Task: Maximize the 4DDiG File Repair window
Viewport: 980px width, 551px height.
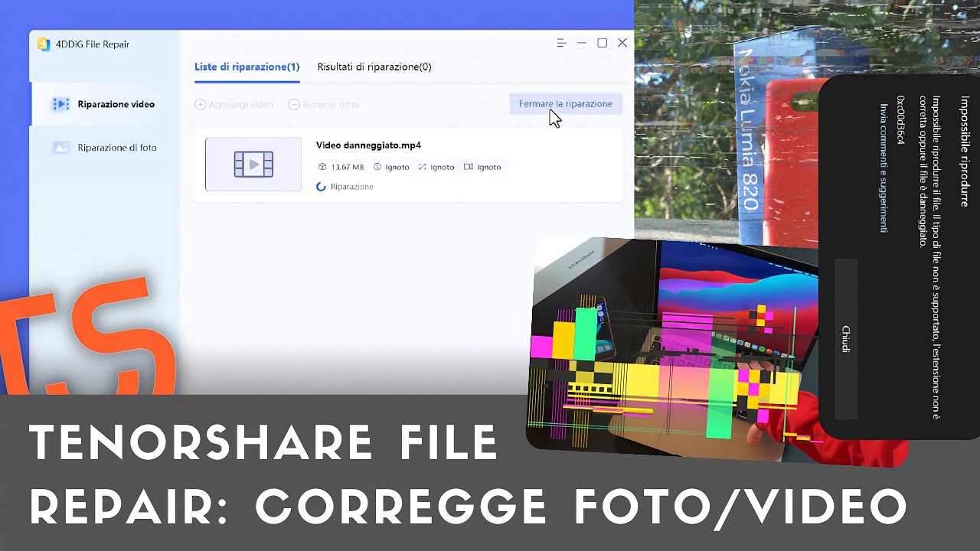Action: point(602,44)
